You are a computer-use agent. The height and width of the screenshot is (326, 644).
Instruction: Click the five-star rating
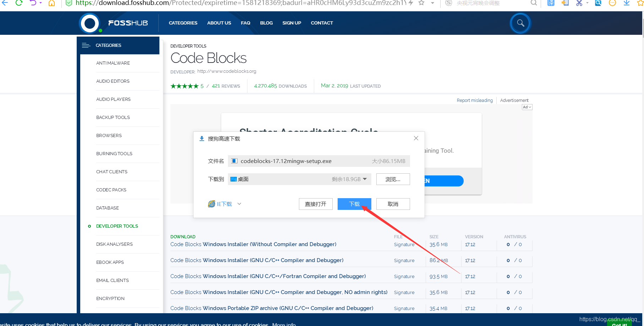coord(185,86)
